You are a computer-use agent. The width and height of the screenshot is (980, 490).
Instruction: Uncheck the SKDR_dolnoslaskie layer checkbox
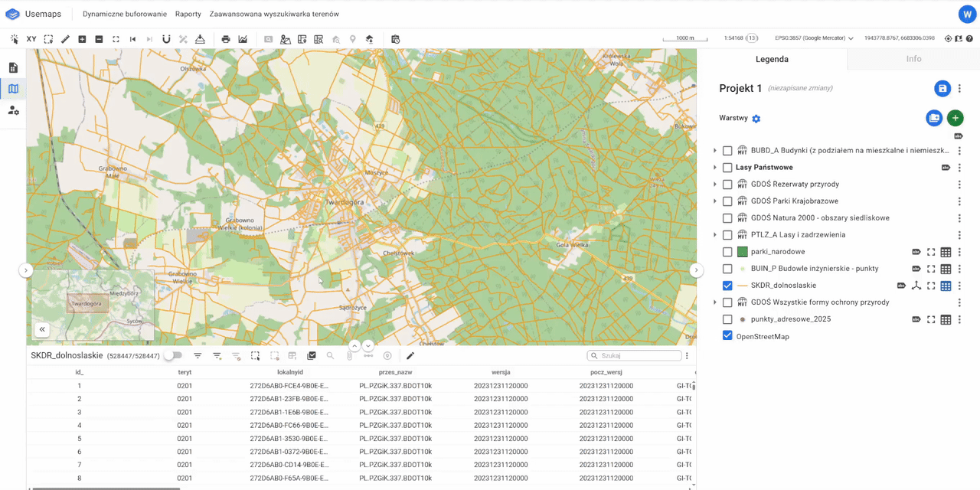[x=727, y=286]
